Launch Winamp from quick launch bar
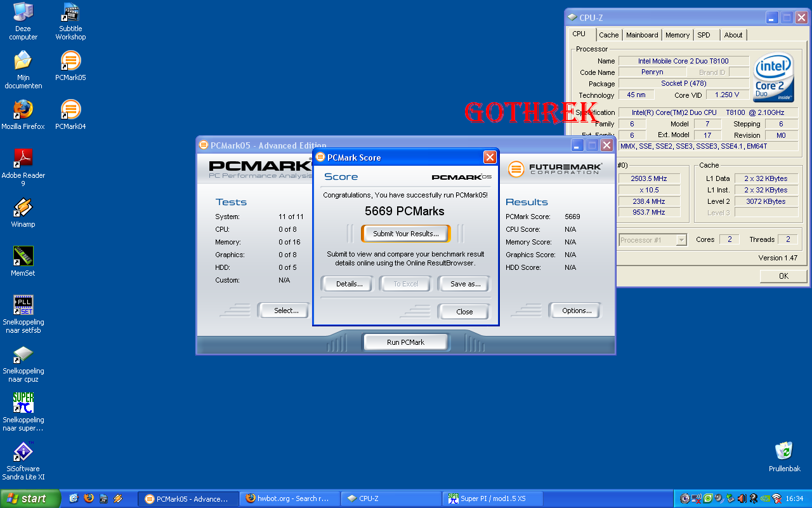This screenshot has height=508, width=812. [x=118, y=498]
